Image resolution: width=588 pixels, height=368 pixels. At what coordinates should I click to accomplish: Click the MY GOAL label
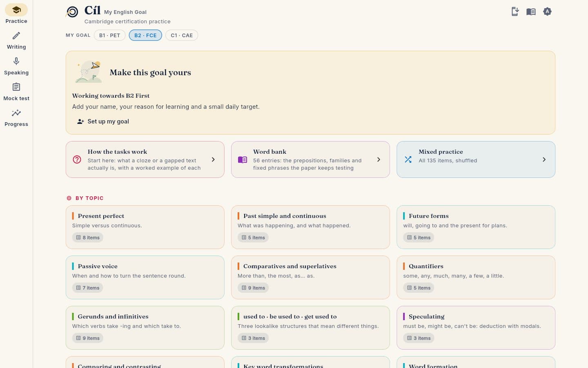tap(78, 36)
